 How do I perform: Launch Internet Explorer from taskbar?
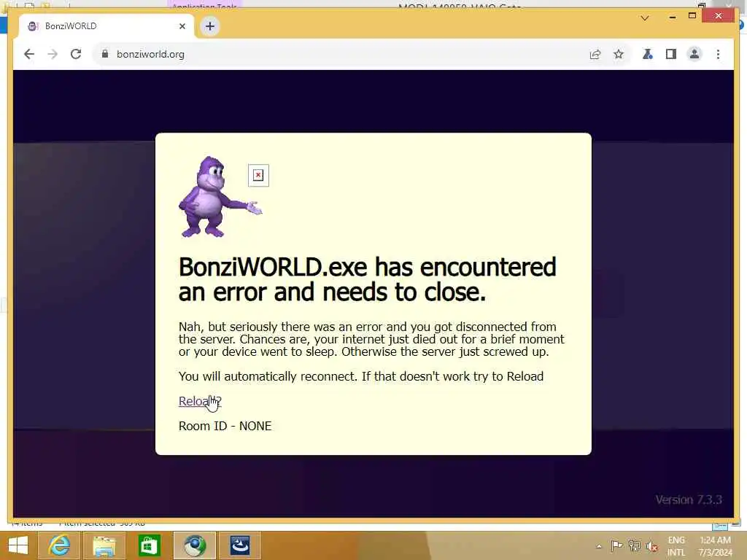(x=59, y=545)
